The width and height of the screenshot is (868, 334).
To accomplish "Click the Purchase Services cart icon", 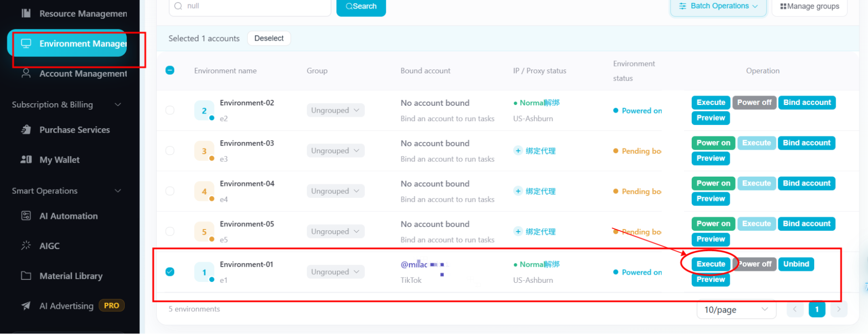I will point(26,130).
